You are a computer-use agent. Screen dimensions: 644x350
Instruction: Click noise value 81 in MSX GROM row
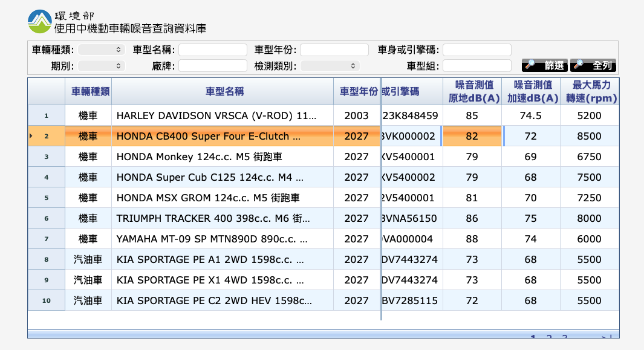point(472,198)
